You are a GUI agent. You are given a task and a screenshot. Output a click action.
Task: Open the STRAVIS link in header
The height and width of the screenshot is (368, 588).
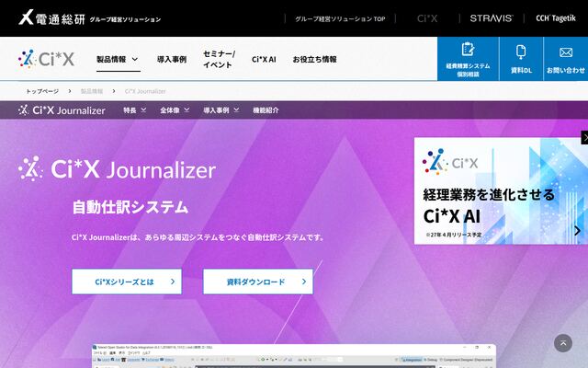tap(492, 18)
